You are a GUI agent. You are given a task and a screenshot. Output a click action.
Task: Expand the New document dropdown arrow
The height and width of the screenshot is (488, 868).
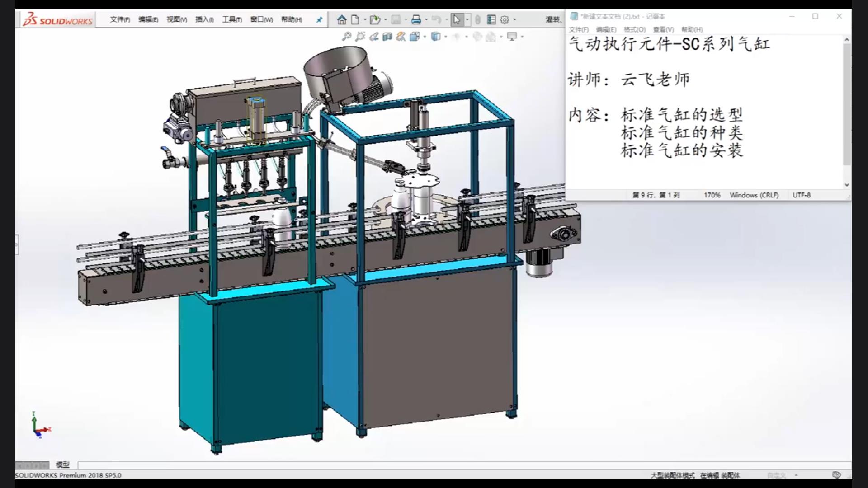[365, 20]
